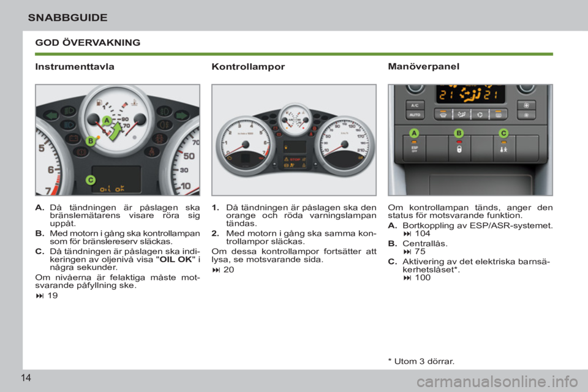The width and height of the screenshot is (588, 392).
Task: Click item 1 about orange and red warning lamps
Action: [293, 216]
